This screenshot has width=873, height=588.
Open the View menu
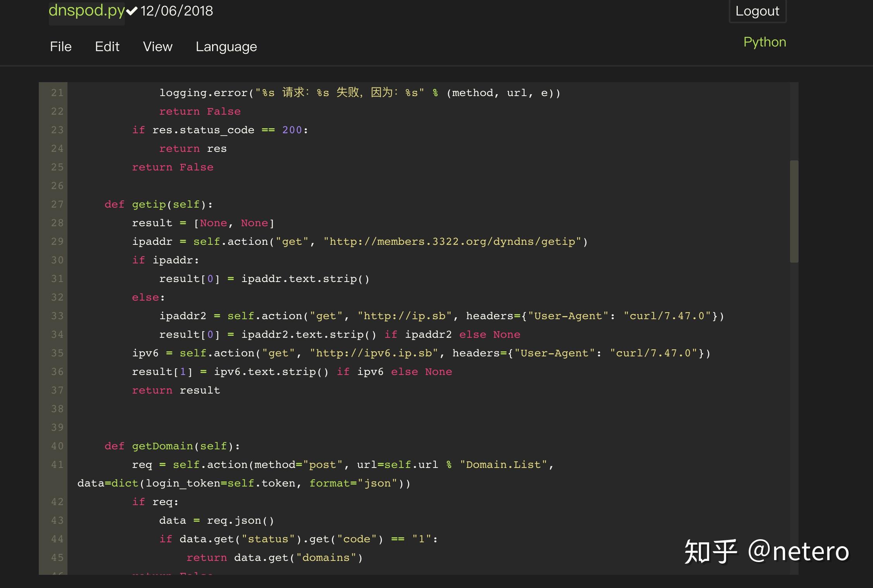point(158,47)
